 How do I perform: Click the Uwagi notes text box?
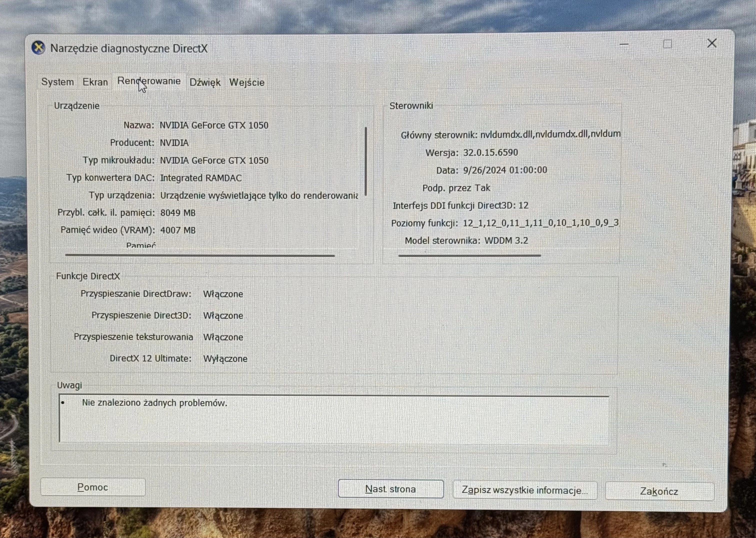(334, 419)
